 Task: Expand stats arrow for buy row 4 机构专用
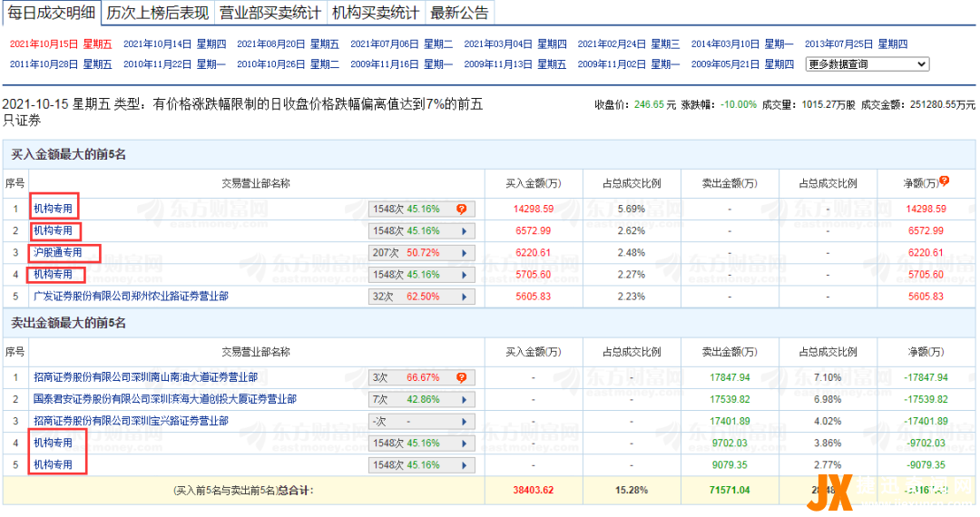(x=465, y=275)
